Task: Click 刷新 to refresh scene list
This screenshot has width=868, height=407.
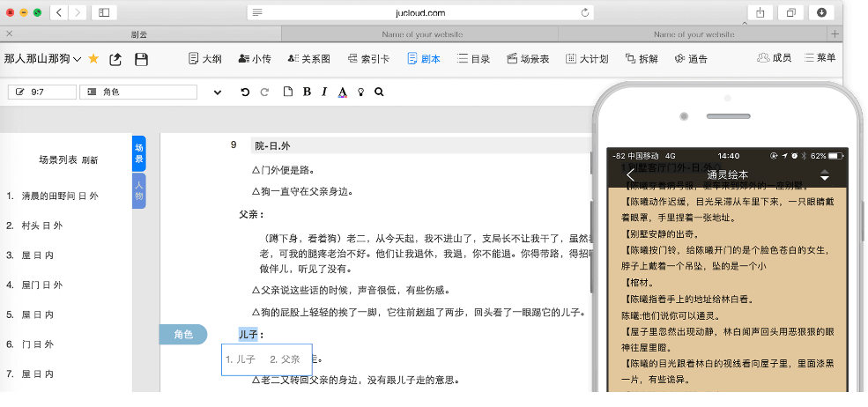Action: pos(90,160)
